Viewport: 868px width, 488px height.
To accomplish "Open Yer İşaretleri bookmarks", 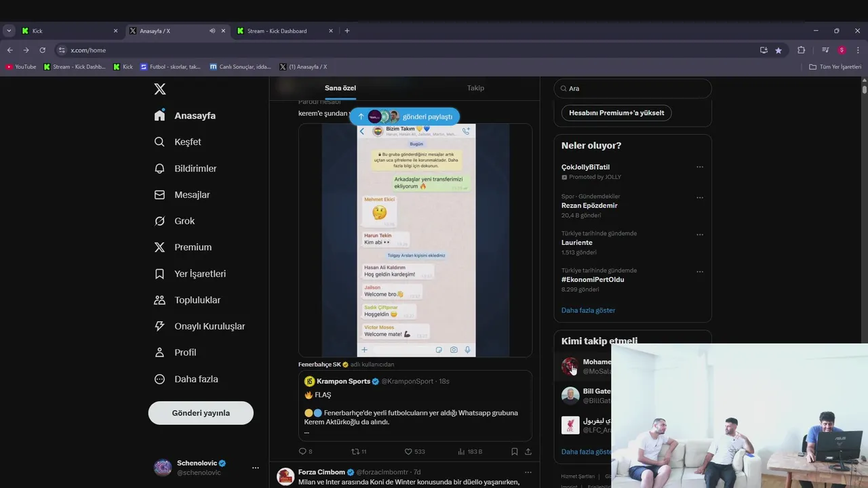I will pyautogui.click(x=190, y=274).
